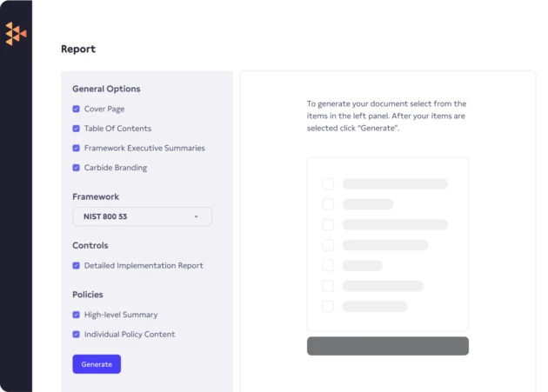Toggle the Table Of Contents checkbox

[x=77, y=129]
